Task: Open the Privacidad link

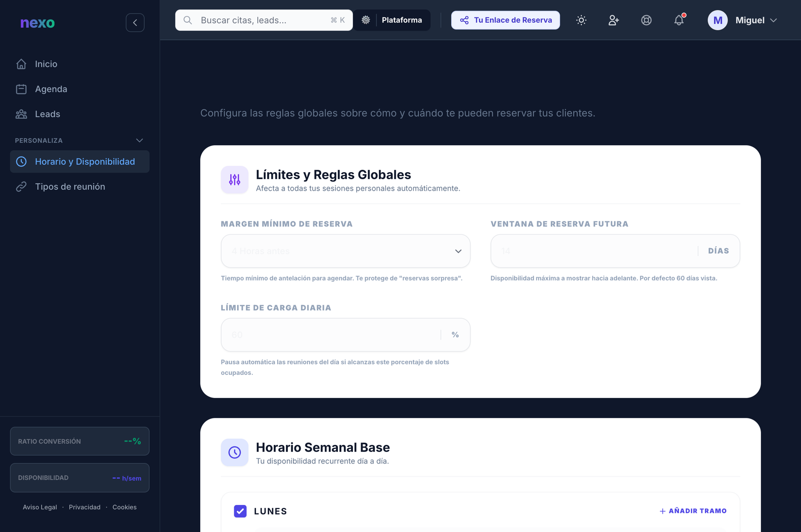Action: click(85, 507)
